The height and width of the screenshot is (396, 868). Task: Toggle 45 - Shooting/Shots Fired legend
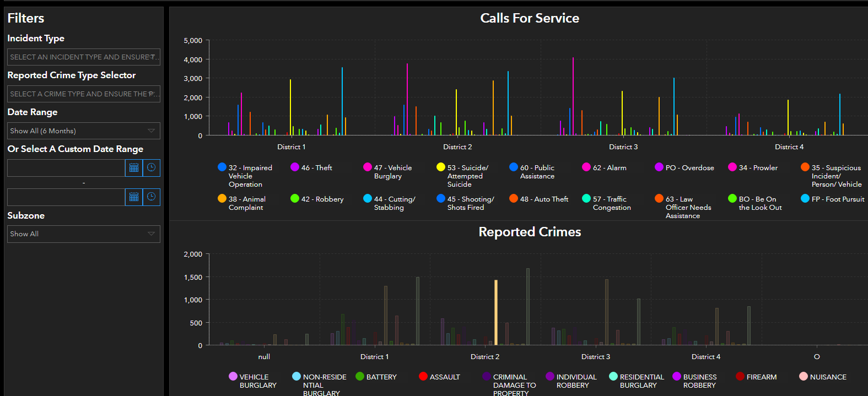[x=466, y=203]
